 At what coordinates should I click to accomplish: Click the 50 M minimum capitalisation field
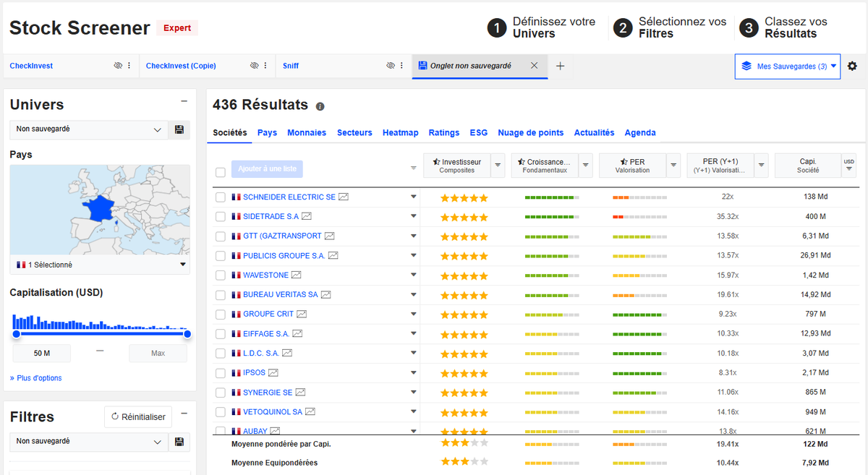(x=42, y=354)
